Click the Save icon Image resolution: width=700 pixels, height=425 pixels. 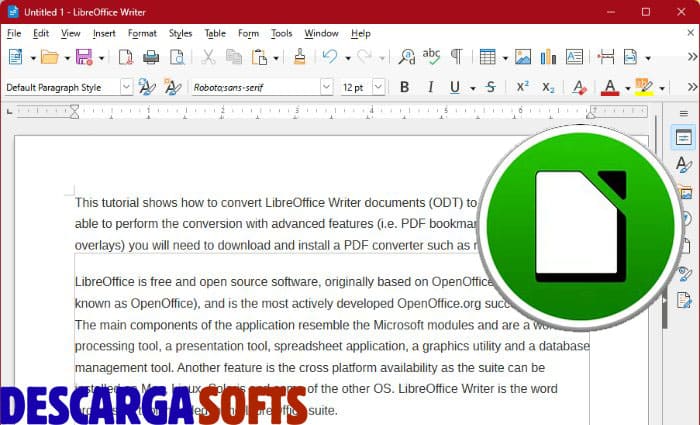tap(84, 57)
